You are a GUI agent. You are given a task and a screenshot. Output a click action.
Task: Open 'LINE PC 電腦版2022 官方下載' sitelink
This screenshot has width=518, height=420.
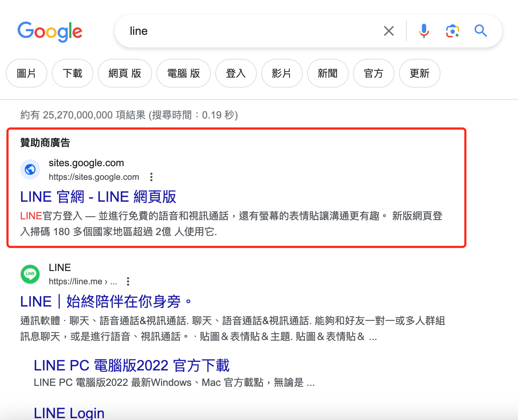pyautogui.click(x=132, y=365)
